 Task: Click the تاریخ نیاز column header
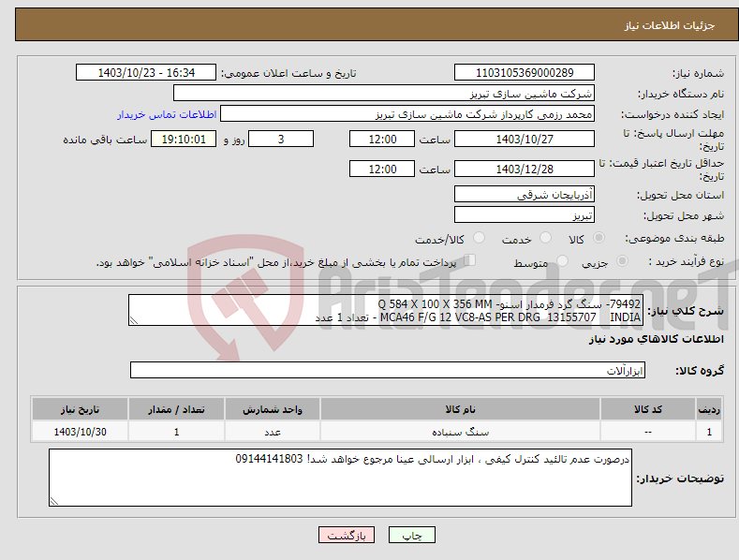point(81,409)
